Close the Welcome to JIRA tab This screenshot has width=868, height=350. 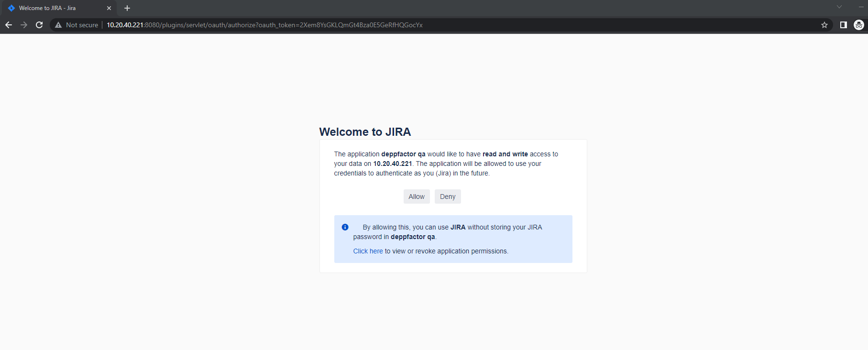tap(109, 8)
